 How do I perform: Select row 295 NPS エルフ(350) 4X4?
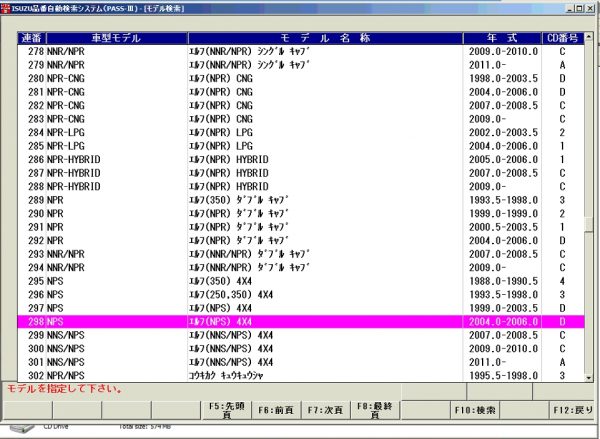click(x=301, y=281)
